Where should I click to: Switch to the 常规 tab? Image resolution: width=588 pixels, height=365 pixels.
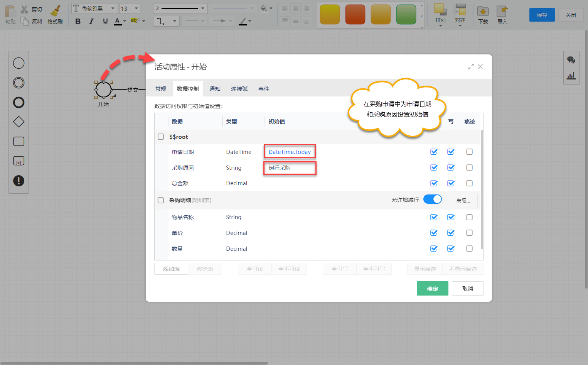click(x=161, y=89)
